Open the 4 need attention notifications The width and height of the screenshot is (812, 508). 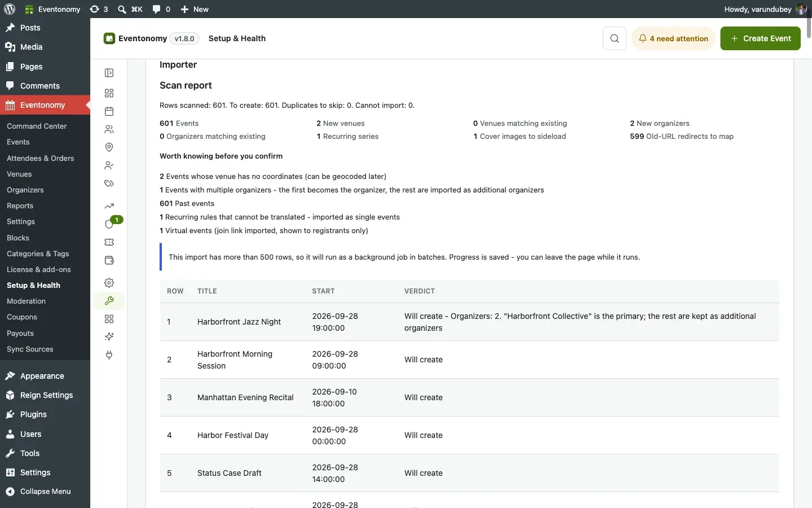[673, 38]
